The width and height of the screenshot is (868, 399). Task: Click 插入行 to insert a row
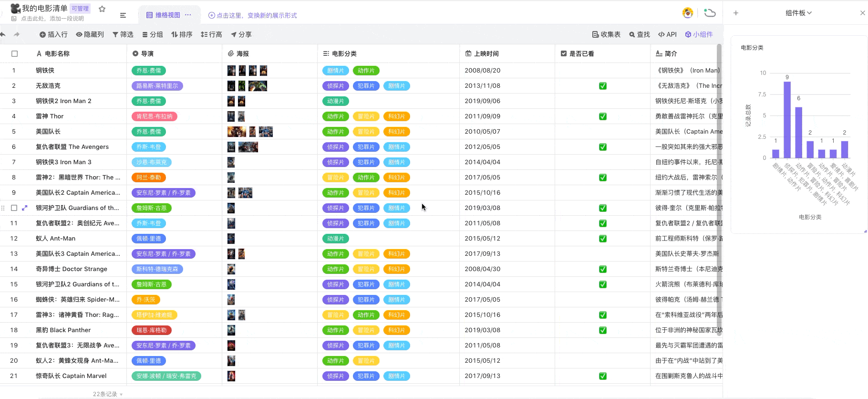pyautogui.click(x=53, y=34)
